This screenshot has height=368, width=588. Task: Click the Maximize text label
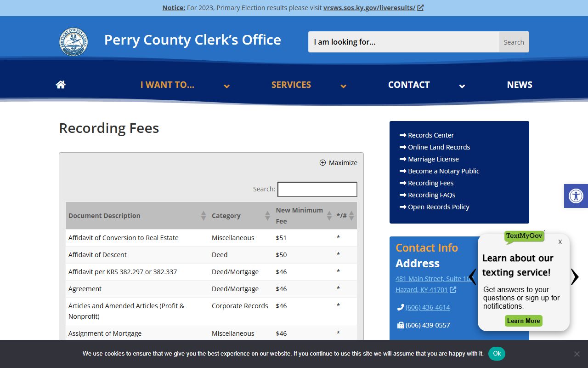coord(343,163)
